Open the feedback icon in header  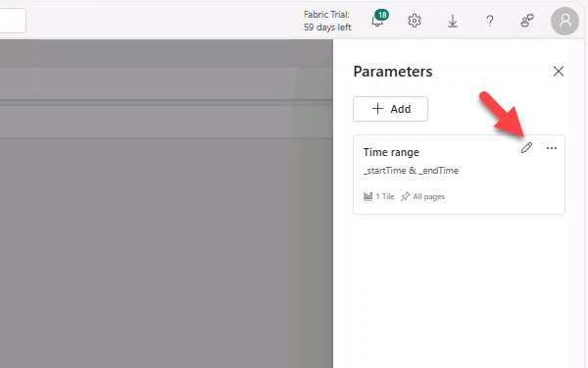[x=527, y=21]
